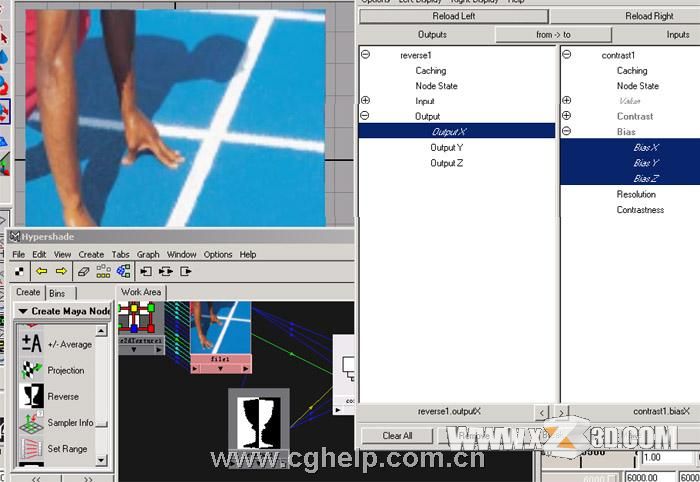Click the input connections icon
Image resolution: width=700 pixels, height=482 pixels.
pyautogui.click(x=146, y=271)
